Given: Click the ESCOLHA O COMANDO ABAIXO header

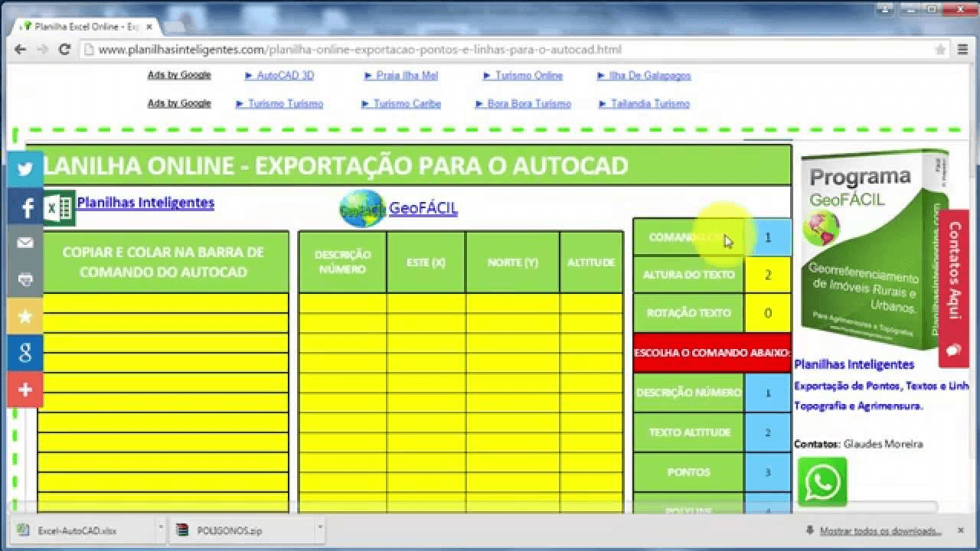Looking at the screenshot, I should 712,353.
